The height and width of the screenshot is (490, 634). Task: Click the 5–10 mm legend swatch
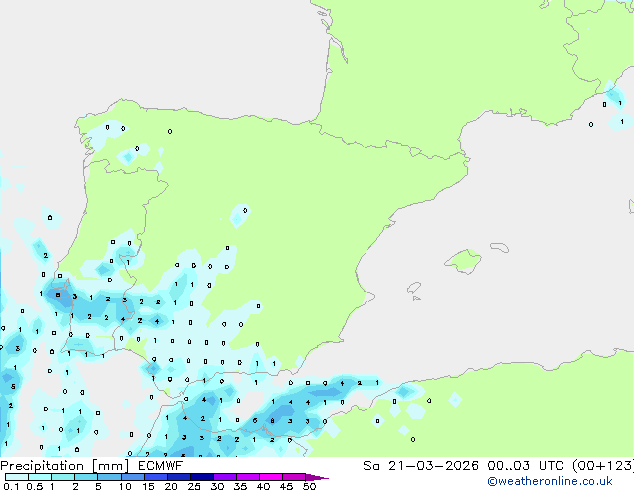(109, 477)
